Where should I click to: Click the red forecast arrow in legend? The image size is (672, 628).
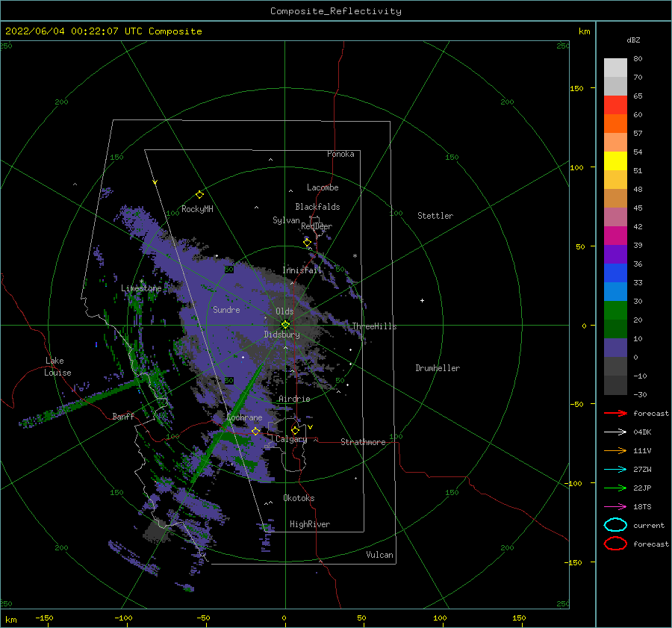click(x=615, y=413)
